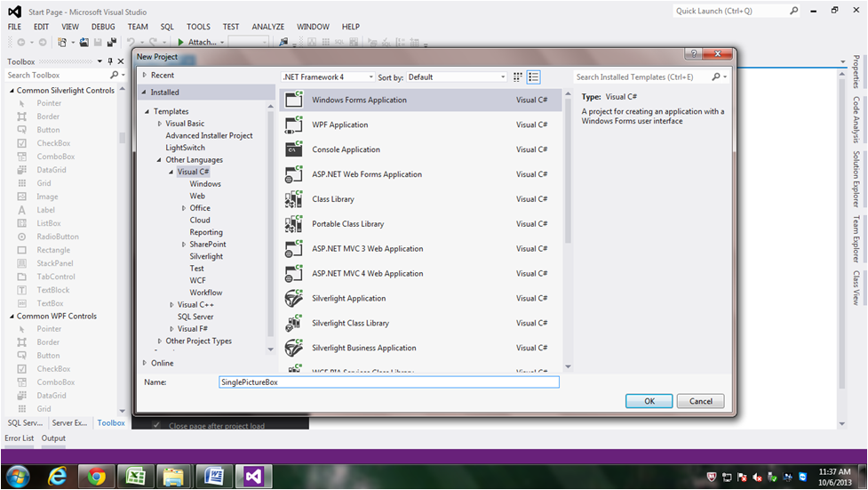Open the New Project dialog help button
Screen dimensions: 868x490
[694, 53]
